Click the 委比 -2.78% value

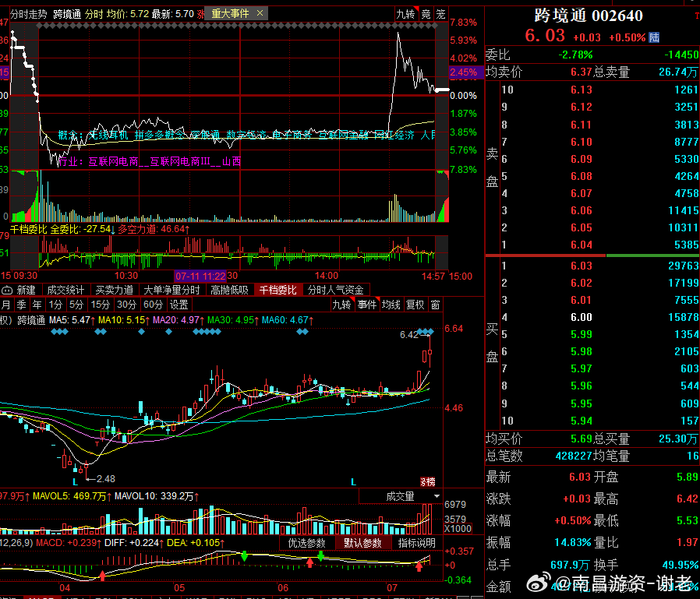click(575, 55)
